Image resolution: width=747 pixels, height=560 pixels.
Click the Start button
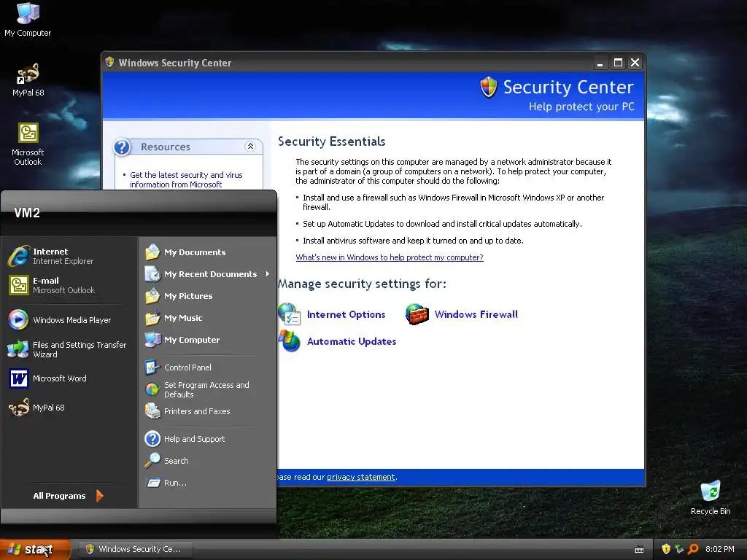[x=35, y=549]
